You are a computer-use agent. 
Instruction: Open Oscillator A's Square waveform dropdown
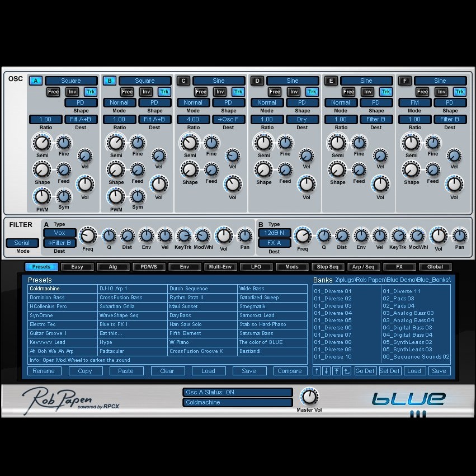pos(71,81)
